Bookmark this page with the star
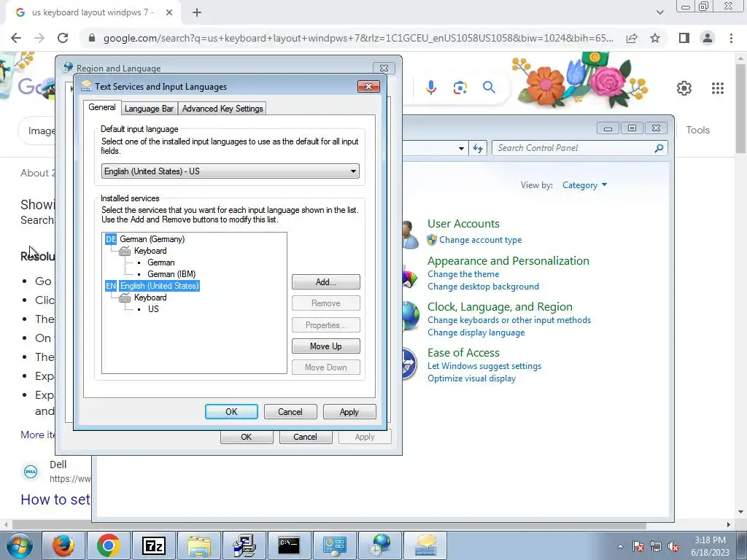 point(655,38)
